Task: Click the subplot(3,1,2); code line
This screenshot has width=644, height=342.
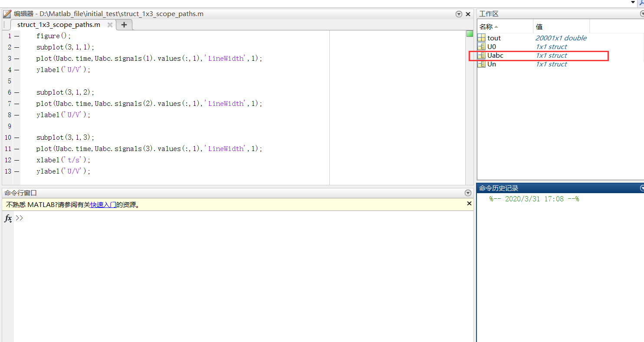Action: click(x=65, y=92)
